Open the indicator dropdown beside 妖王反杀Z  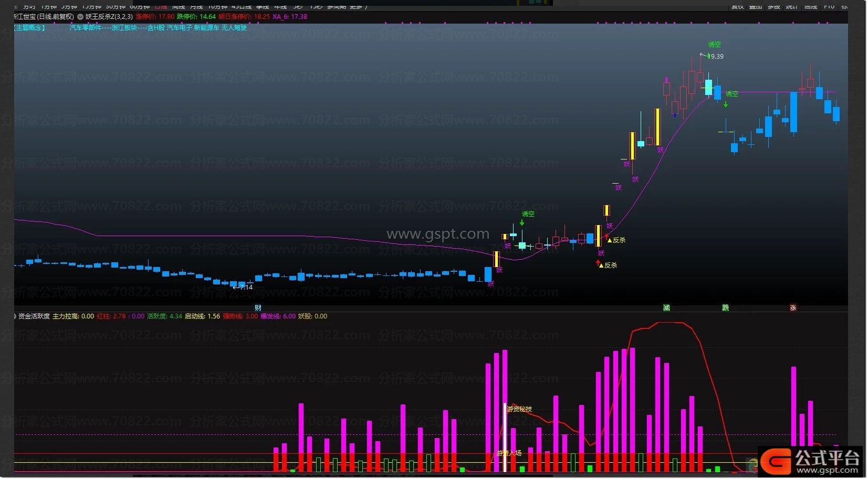click(80, 17)
